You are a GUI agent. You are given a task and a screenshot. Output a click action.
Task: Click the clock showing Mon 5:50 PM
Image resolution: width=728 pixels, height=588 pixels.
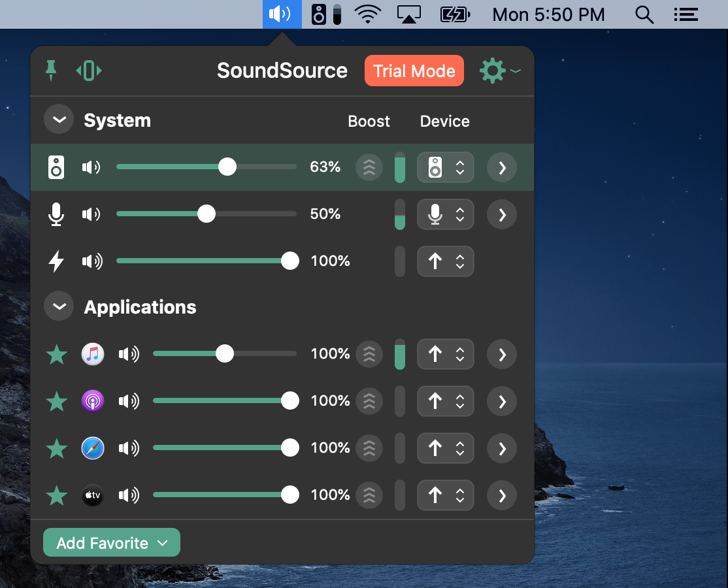click(x=548, y=14)
